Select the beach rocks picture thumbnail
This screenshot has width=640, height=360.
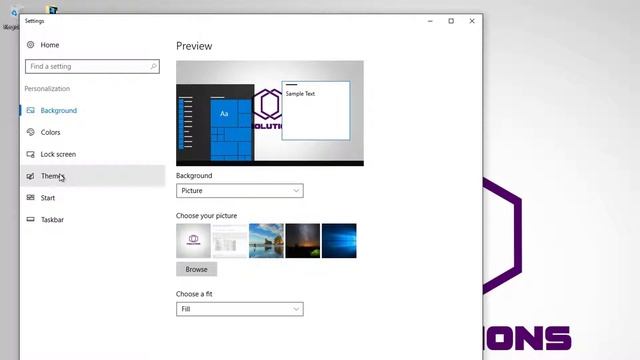[266, 241]
